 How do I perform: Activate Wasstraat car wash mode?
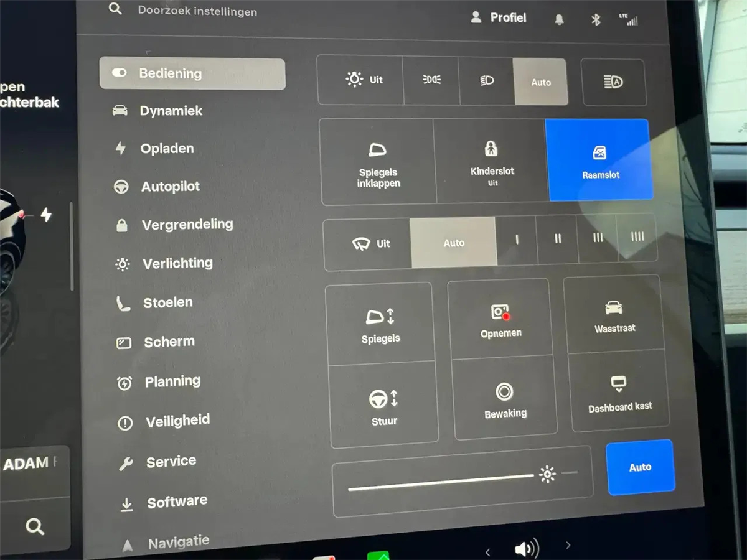pos(614,315)
